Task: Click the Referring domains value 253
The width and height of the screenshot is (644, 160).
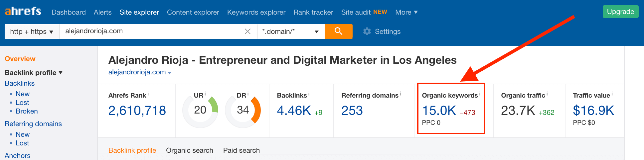Action: pyautogui.click(x=352, y=111)
